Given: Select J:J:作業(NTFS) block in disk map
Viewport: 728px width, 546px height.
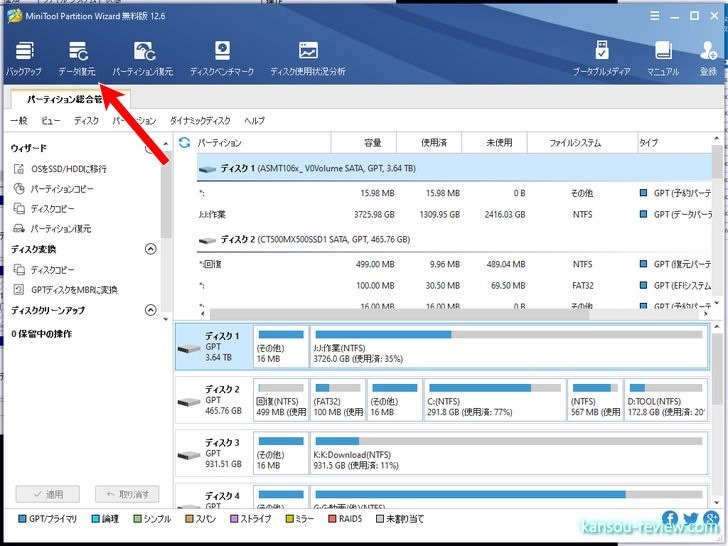Looking at the screenshot, I should 509,347.
